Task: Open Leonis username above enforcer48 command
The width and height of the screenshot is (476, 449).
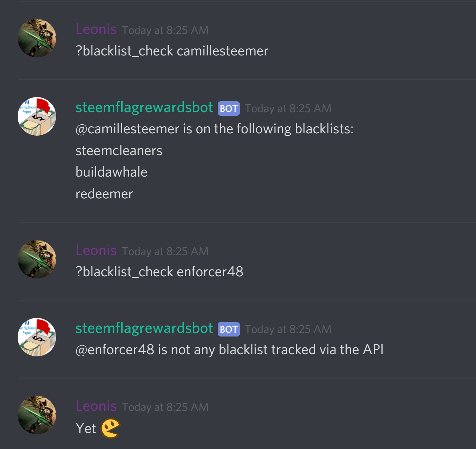Action: pyautogui.click(x=96, y=251)
